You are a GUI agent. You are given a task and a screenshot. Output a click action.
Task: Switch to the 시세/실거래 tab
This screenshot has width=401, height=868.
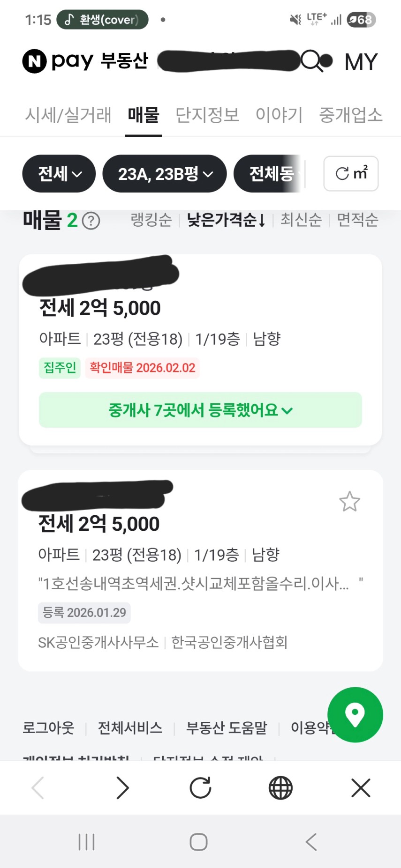68,115
